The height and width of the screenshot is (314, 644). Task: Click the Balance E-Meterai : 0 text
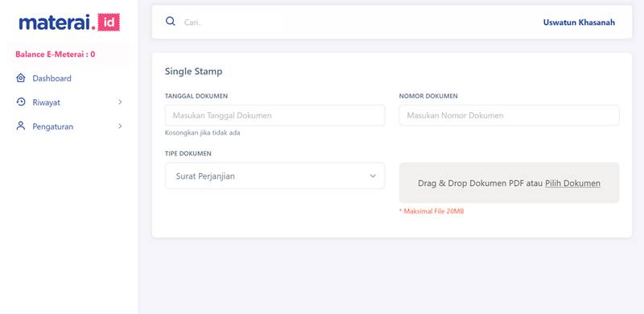(56, 54)
